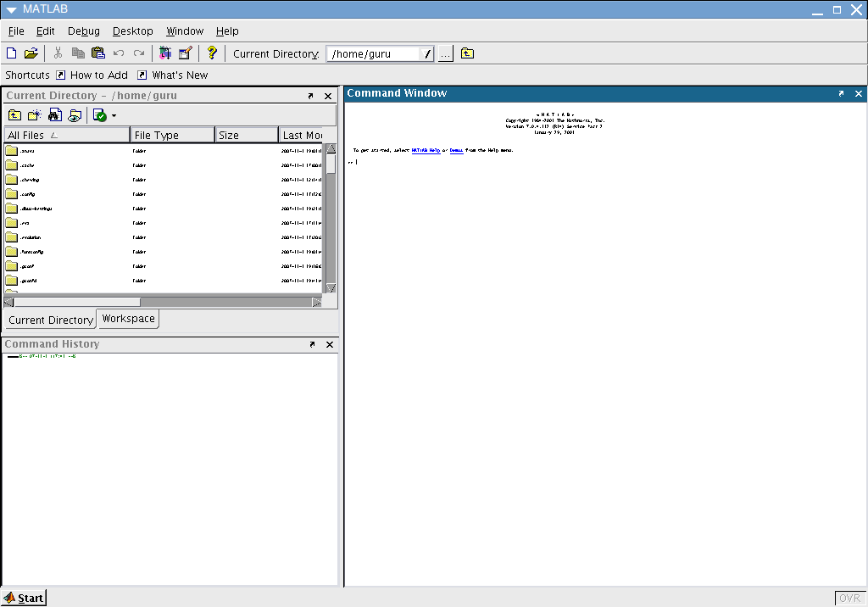Viewport: 868px width, 607px height.
Task: Paste from clipboard toolbar icon
Action: pos(98,53)
